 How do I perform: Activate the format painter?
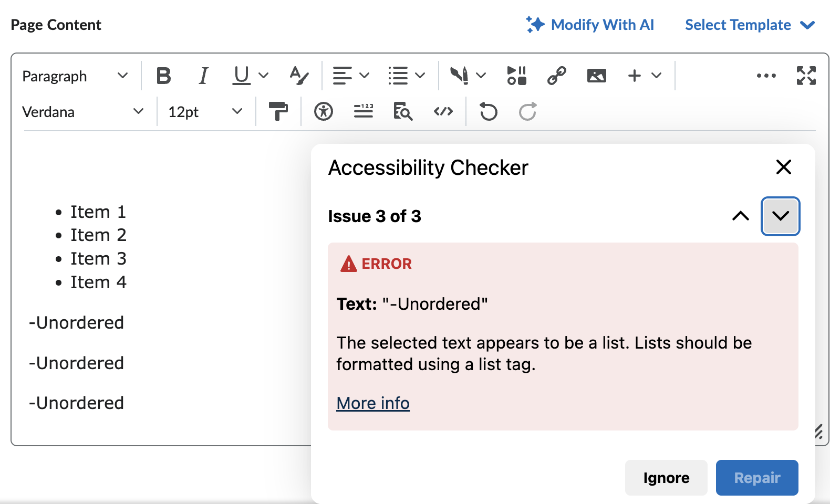pyautogui.click(x=278, y=112)
